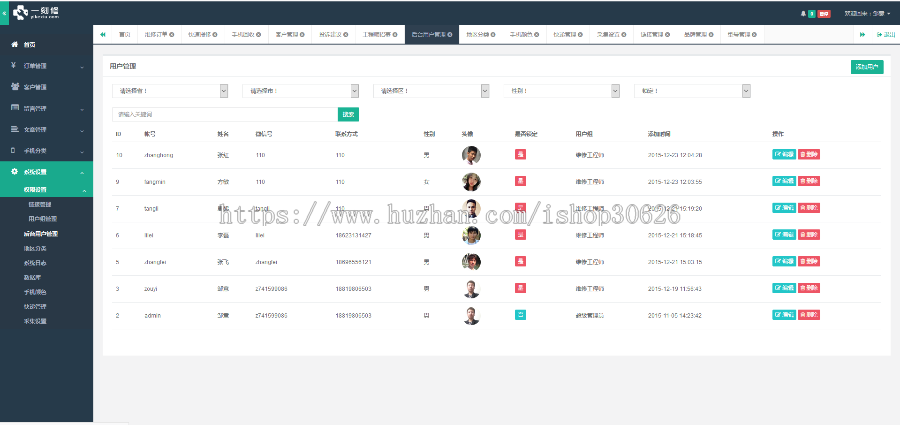Toggle locked status badge for fangmin
Screen dimensions: 900x425
click(x=521, y=181)
